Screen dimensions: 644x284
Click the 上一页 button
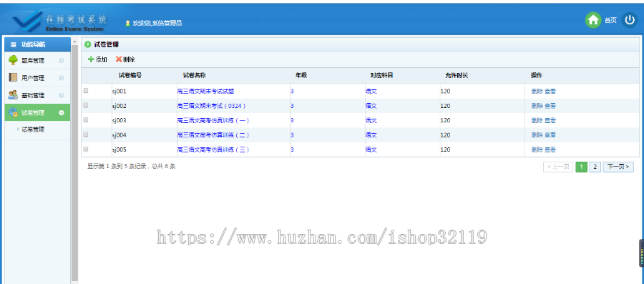pos(558,167)
